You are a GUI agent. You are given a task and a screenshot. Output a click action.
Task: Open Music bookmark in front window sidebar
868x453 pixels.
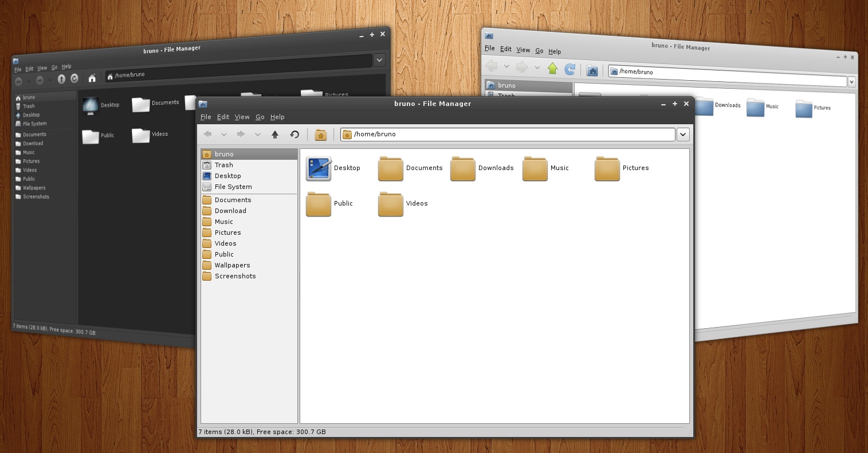(x=249, y=222)
